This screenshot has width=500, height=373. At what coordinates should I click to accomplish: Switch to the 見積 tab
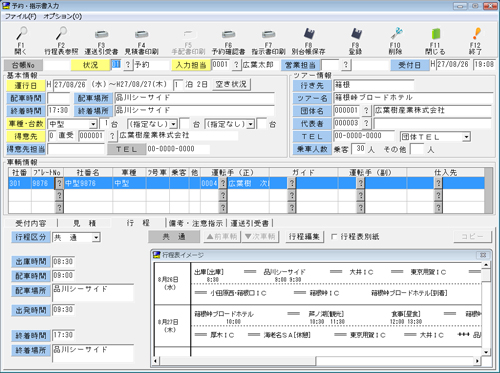[85, 223]
